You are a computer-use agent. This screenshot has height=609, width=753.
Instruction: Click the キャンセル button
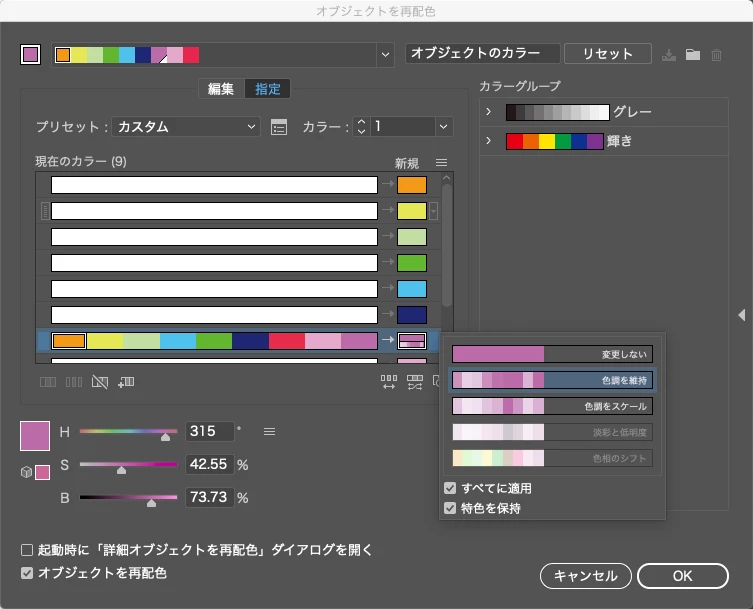click(586, 576)
